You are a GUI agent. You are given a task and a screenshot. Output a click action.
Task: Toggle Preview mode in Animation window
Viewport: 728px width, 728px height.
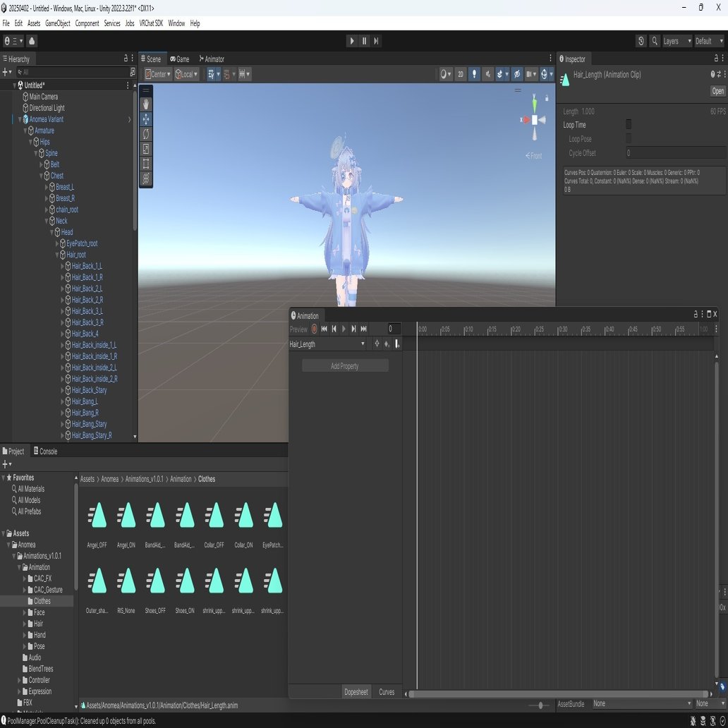tap(298, 329)
